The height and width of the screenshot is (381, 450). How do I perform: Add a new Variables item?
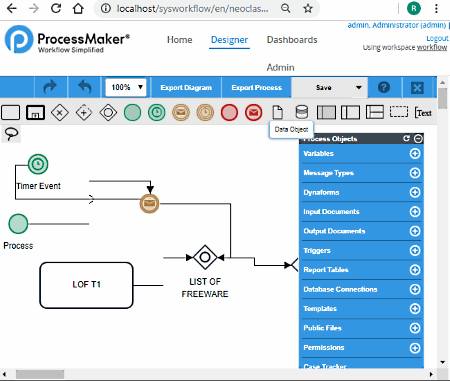(x=415, y=154)
